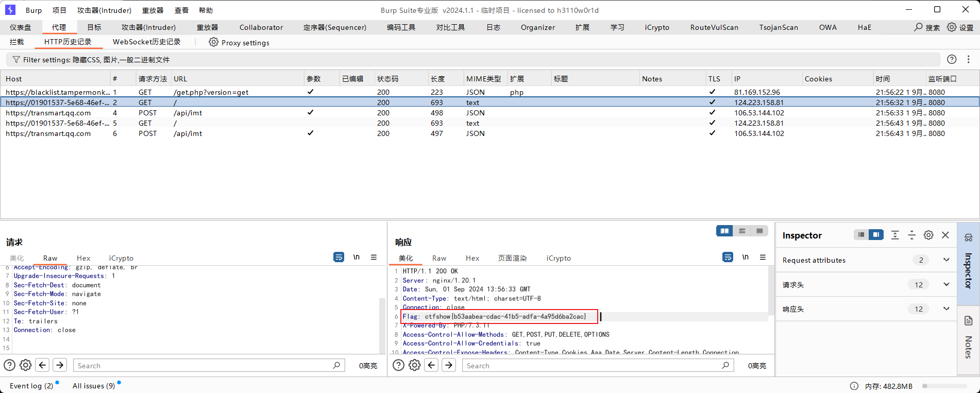Expand Request attributes section
This screenshot has width=980, height=393.
pos(946,260)
